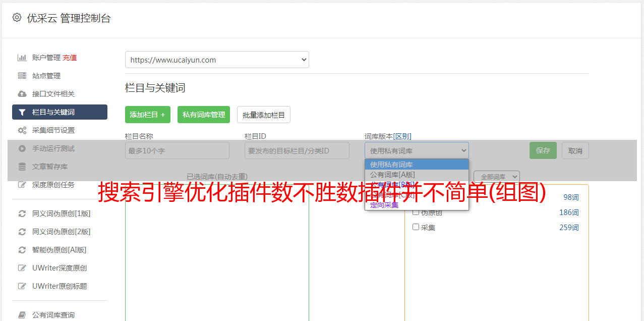Click the funnel icon of 栏目与关键词
Screen dimensions: 644x321
tap(22, 112)
